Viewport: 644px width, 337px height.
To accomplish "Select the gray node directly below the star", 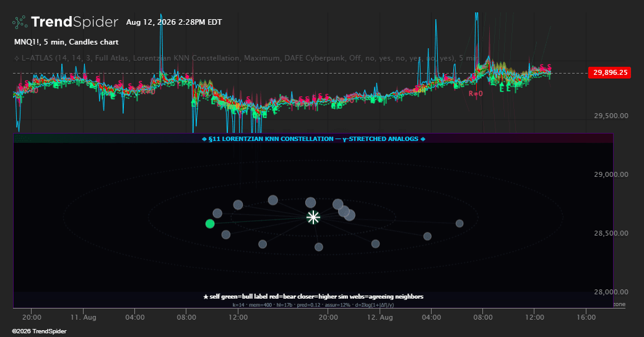I will tap(319, 247).
